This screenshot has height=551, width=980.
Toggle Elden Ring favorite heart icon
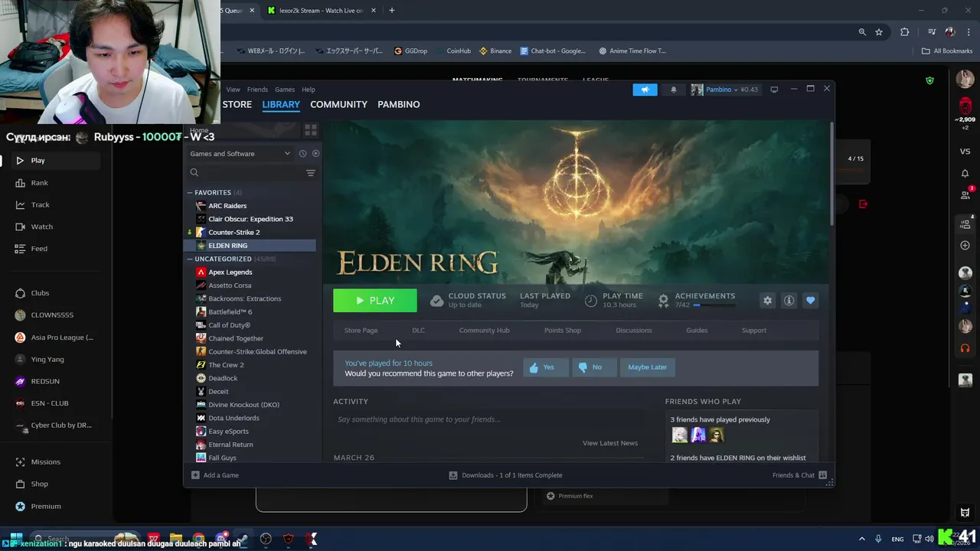click(x=810, y=301)
